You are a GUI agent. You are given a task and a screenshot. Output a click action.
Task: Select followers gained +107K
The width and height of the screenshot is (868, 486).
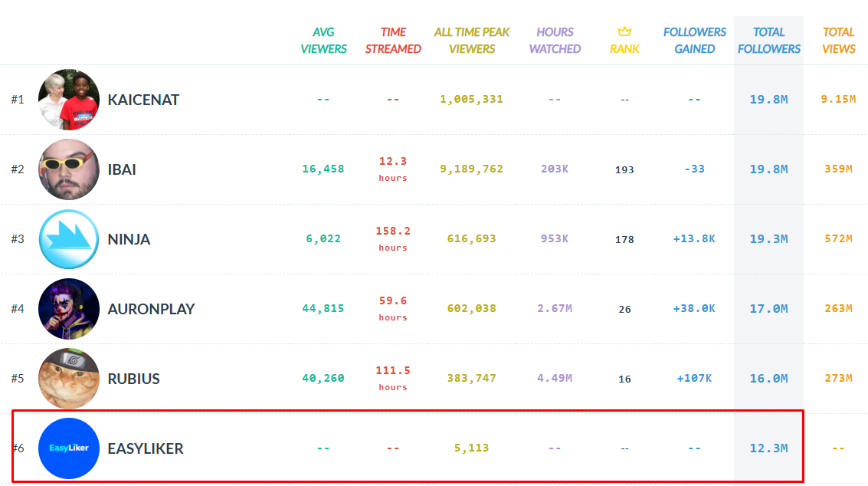pyautogui.click(x=695, y=379)
